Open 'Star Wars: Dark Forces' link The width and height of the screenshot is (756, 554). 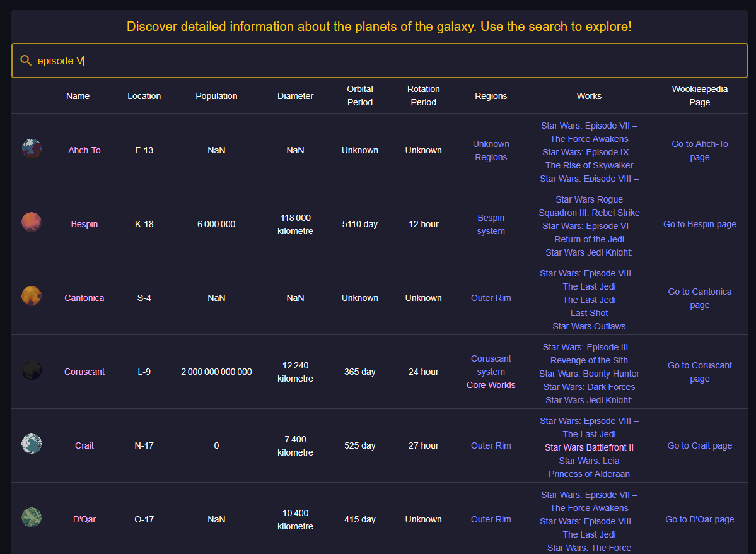589,387
